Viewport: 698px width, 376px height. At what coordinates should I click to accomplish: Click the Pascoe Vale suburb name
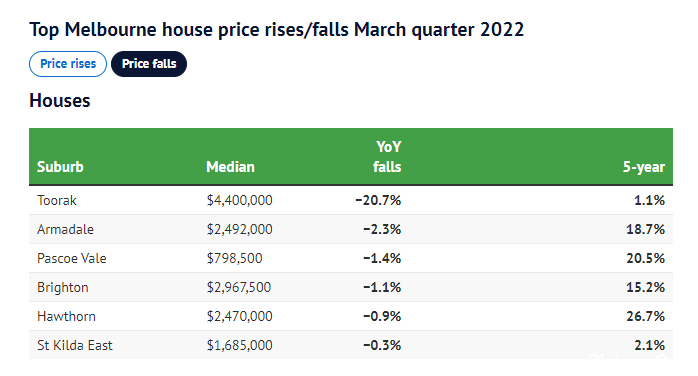coord(72,258)
